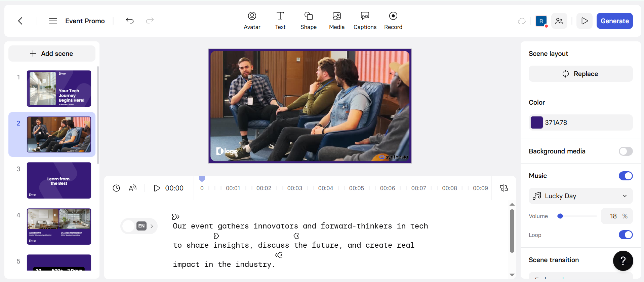
Task: Preview the video with the play button
Action: (585, 21)
